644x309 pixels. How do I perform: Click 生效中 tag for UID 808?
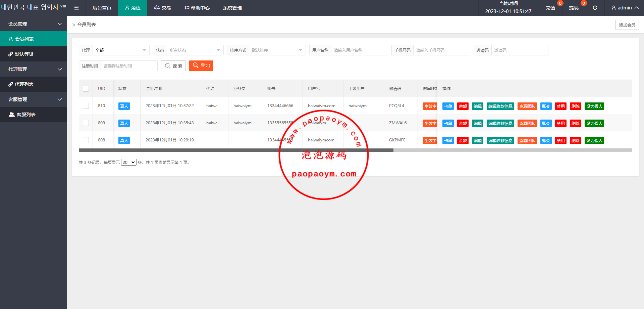[x=430, y=140]
